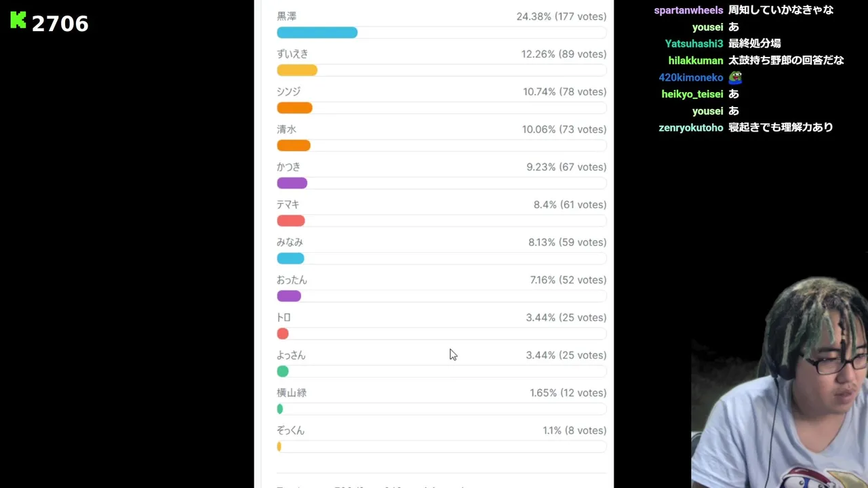Select the 清水 poll option label

287,129
